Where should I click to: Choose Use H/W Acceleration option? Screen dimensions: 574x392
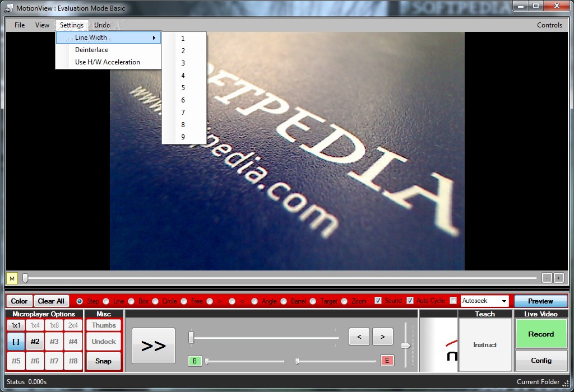click(108, 62)
